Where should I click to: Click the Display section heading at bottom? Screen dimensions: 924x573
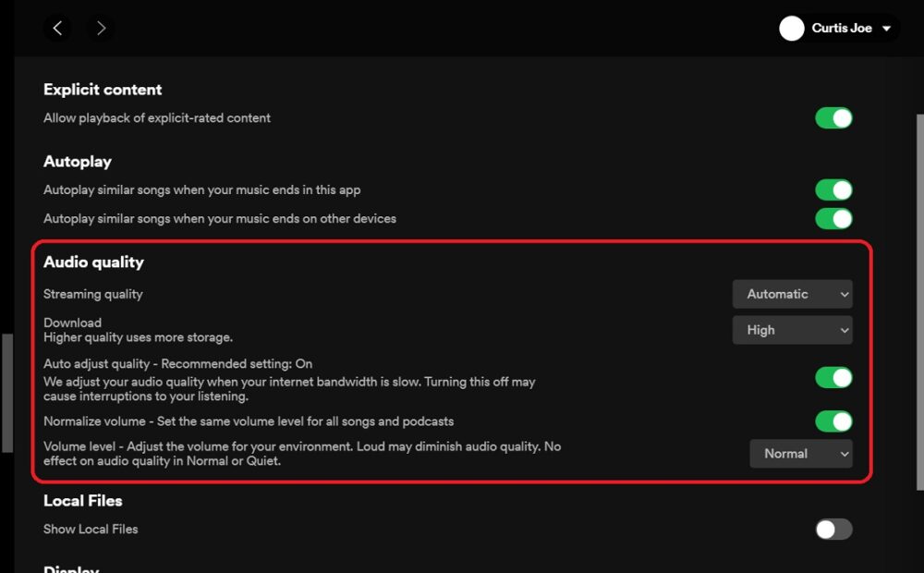[x=70, y=567]
